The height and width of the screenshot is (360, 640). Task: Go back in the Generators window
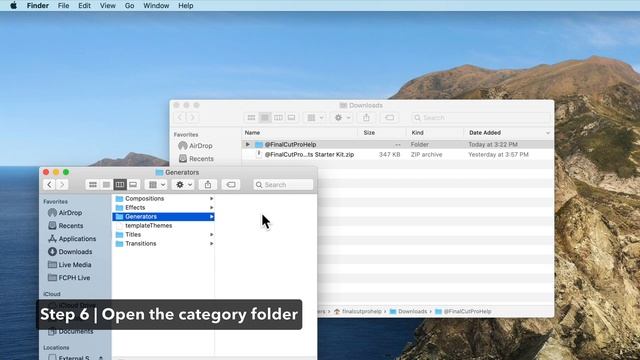tap(49, 184)
